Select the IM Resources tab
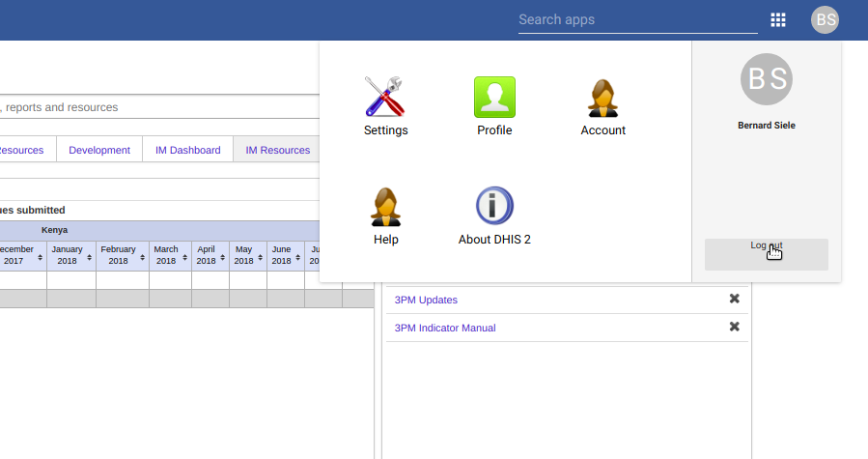Image resolution: width=868 pixels, height=459 pixels. tap(277, 150)
